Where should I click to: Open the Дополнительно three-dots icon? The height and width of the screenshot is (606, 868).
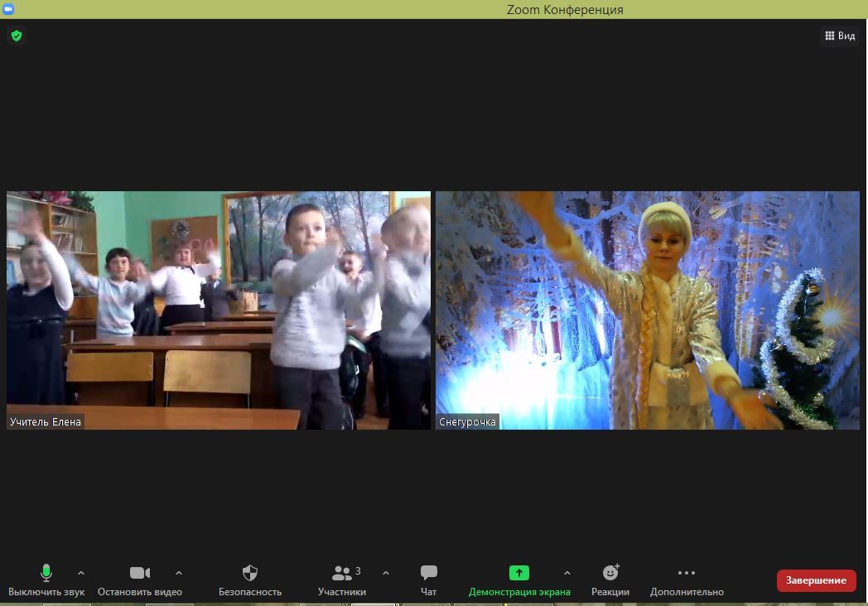(x=687, y=573)
